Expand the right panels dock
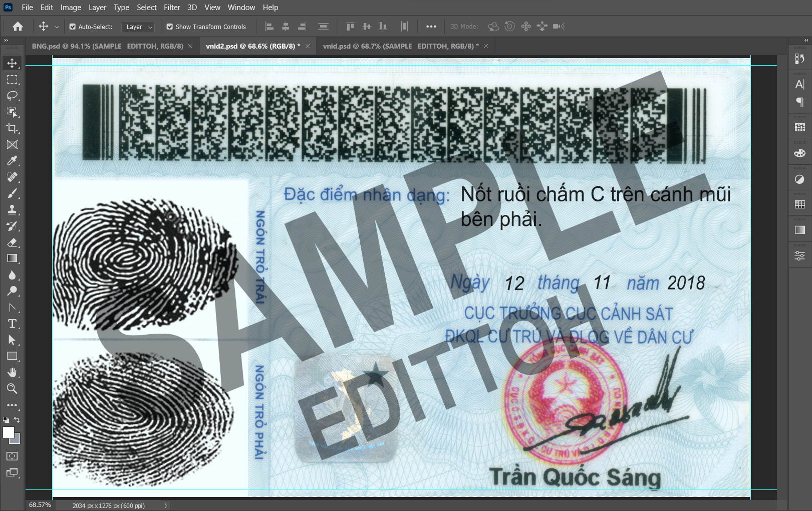 pos(806,41)
